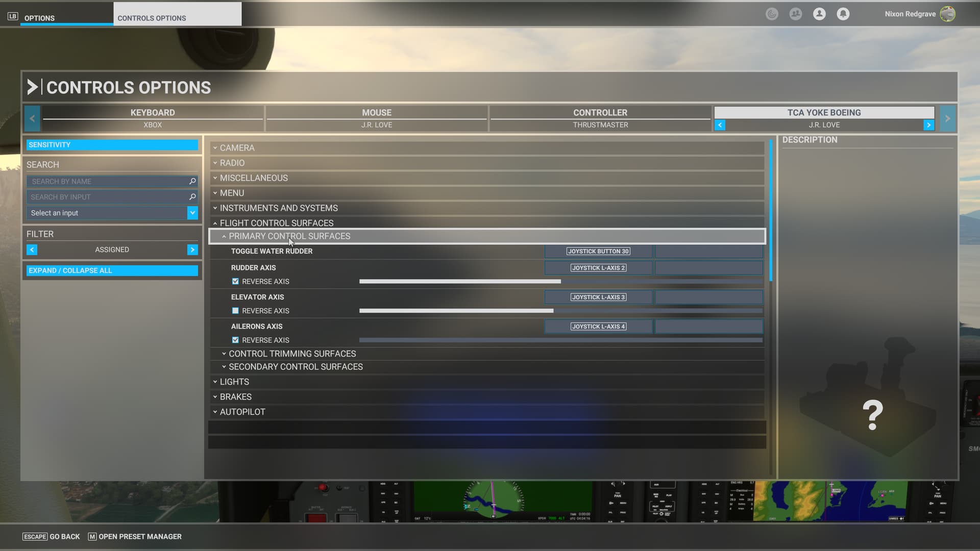This screenshot has height=551, width=980.
Task: Click the spiral tracker icon near top right
Action: pyautogui.click(x=772, y=14)
